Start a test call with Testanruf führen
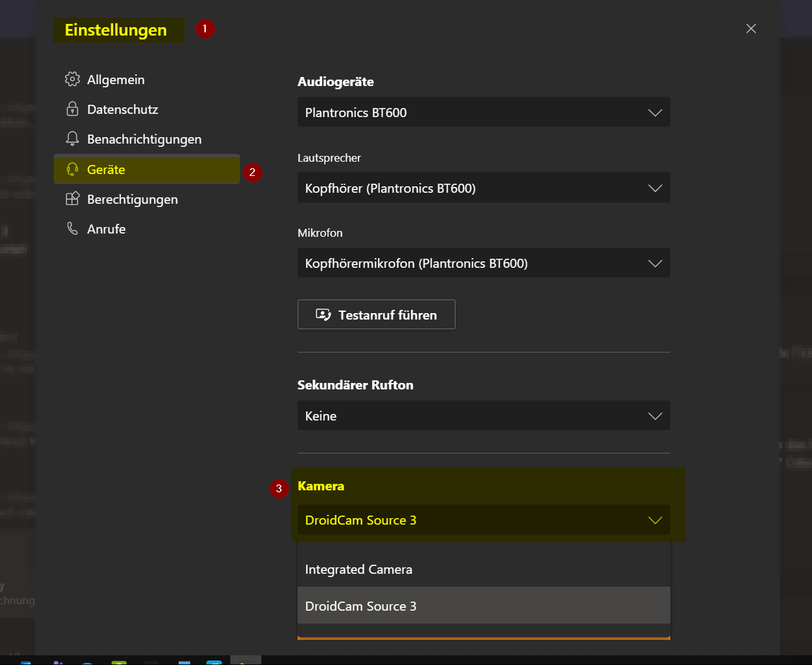 (377, 314)
